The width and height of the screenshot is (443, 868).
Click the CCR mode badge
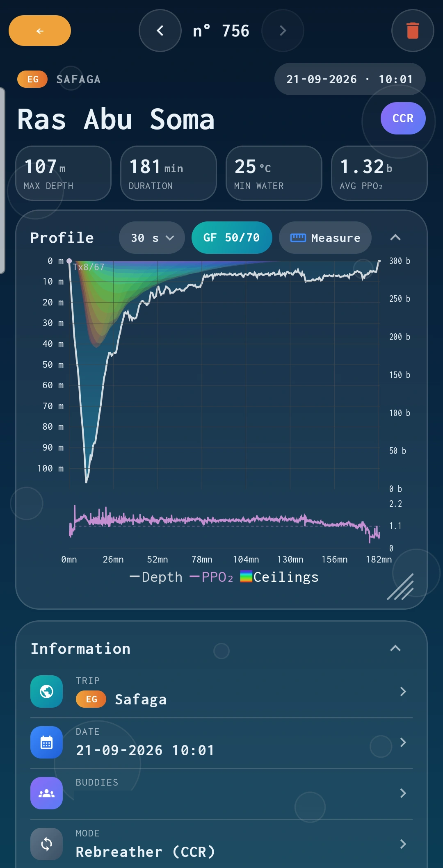coord(403,118)
